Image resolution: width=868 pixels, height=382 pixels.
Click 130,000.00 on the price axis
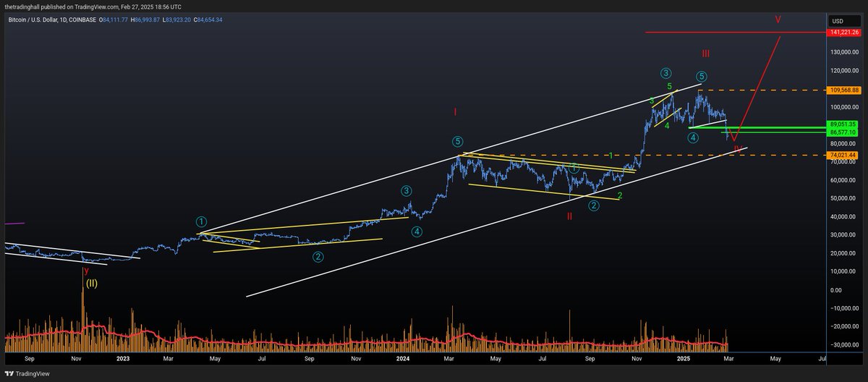click(845, 52)
